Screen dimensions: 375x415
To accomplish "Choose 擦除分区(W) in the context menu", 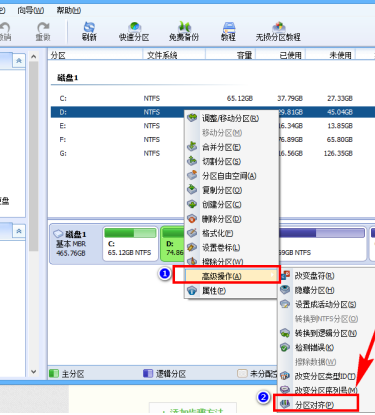I will (x=231, y=261).
